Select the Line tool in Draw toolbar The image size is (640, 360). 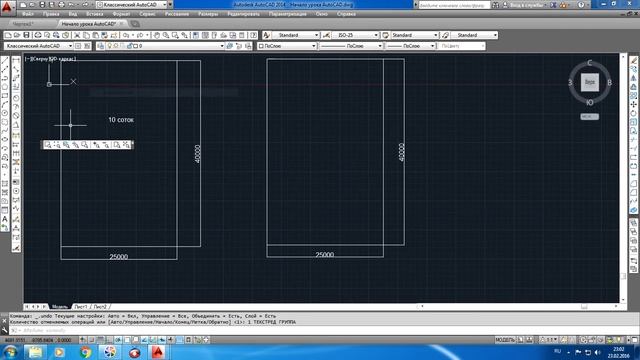pos(5,60)
